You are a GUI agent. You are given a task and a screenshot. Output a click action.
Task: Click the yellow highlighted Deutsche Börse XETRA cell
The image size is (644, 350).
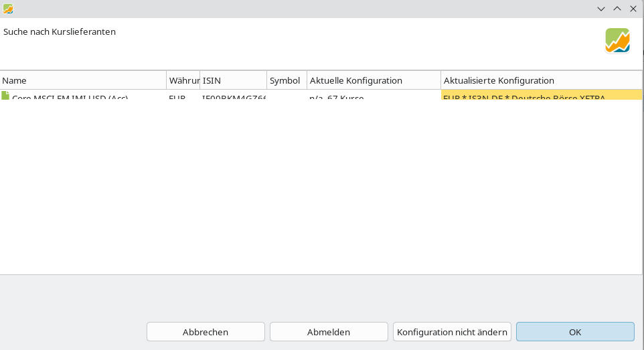coord(541,96)
